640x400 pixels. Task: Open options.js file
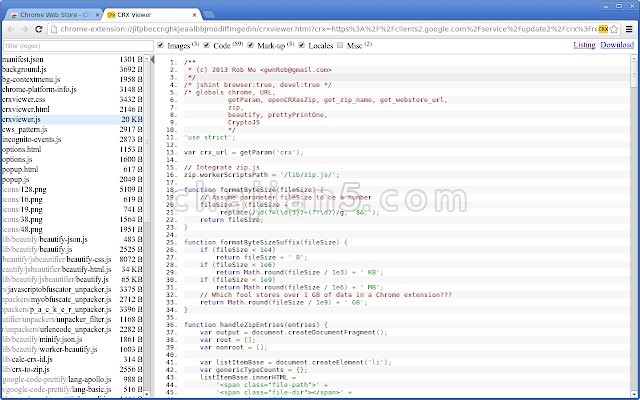[x=72, y=160]
